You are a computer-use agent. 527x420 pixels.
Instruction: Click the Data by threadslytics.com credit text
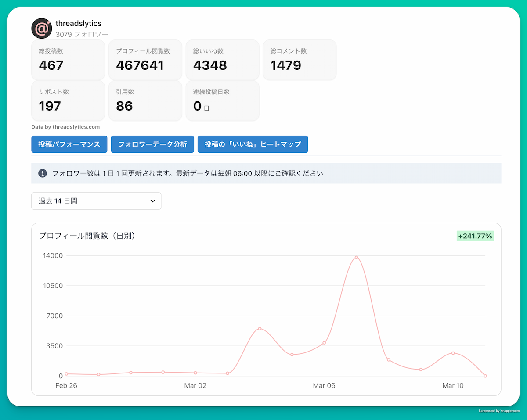click(x=65, y=127)
